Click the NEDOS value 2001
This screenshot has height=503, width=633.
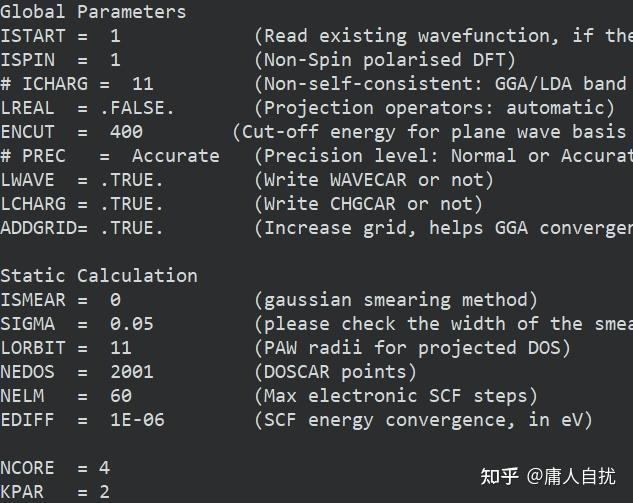pos(131,372)
